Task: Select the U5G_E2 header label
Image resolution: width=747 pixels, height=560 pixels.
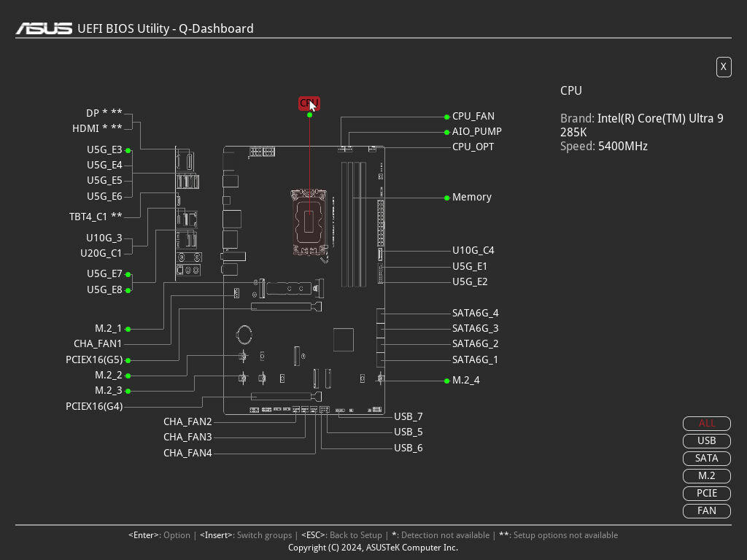Action: pyautogui.click(x=470, y=281)
